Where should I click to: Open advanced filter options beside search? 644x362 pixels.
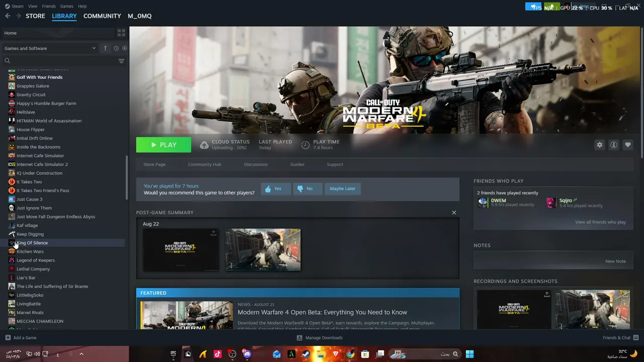point(121,61)
